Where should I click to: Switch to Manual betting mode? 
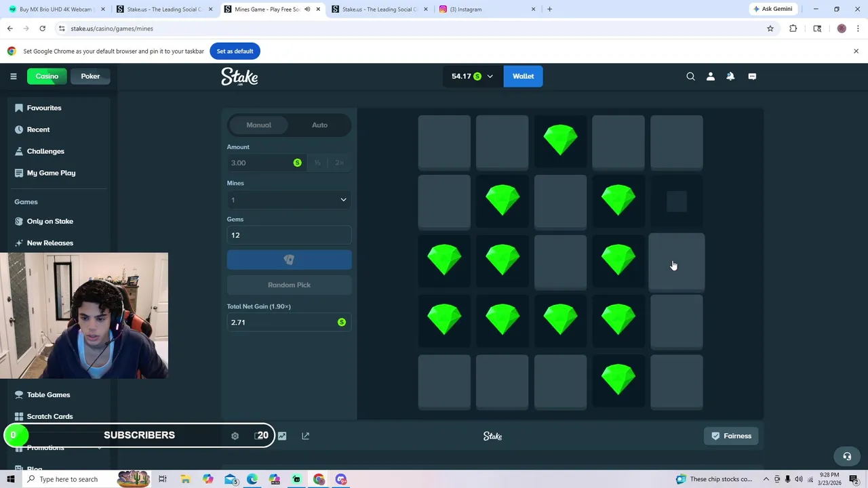point(258,125)
